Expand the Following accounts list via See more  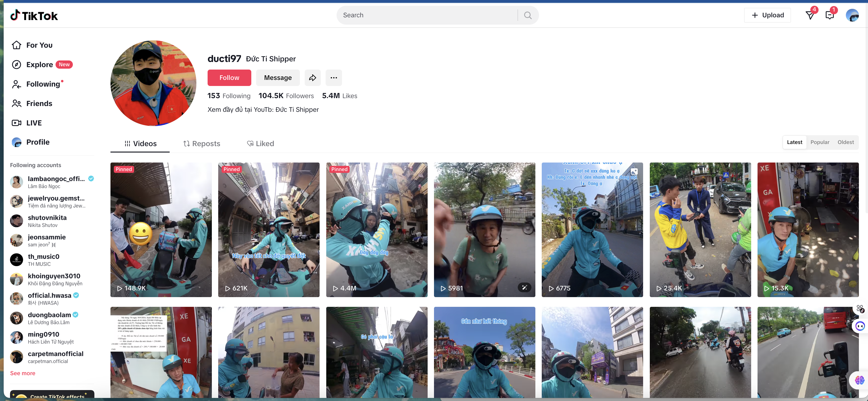(x=22, y=373)
